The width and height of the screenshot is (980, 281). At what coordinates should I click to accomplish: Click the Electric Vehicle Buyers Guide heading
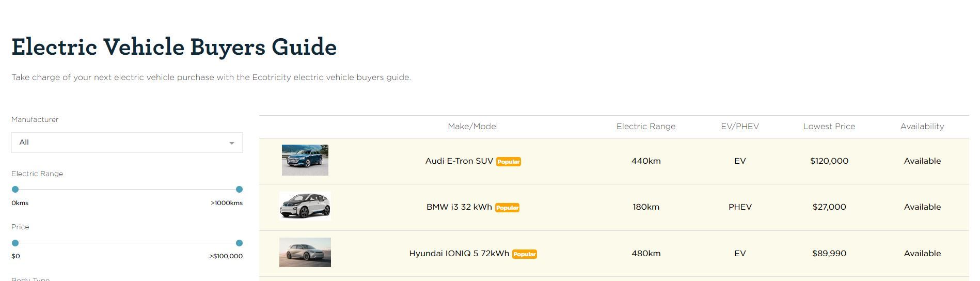(174, 47)
